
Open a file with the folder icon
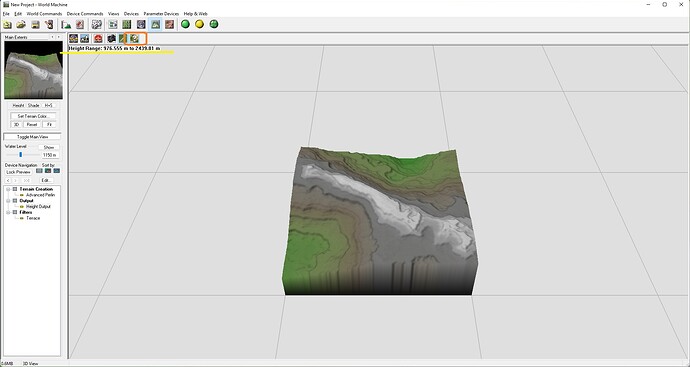pos(21,25)
